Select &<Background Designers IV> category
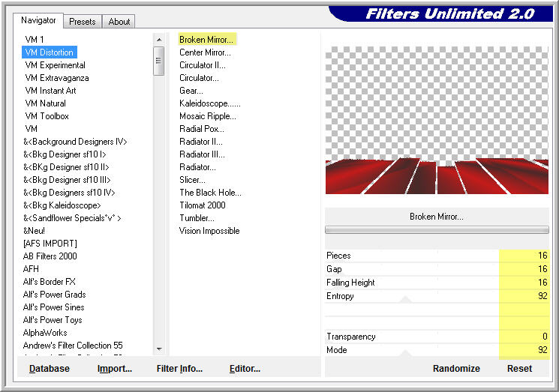 tap(75, 142)
